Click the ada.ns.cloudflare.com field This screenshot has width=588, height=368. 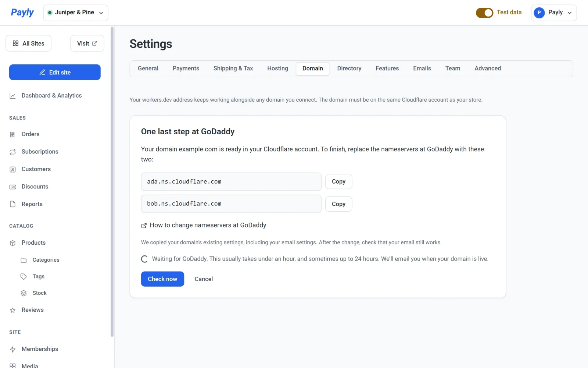tap(231, 182)
